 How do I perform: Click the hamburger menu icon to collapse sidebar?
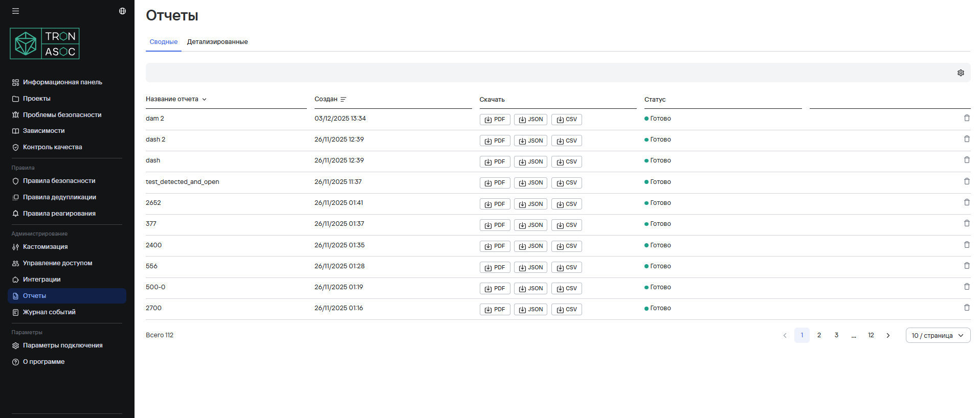click(16, 11)
